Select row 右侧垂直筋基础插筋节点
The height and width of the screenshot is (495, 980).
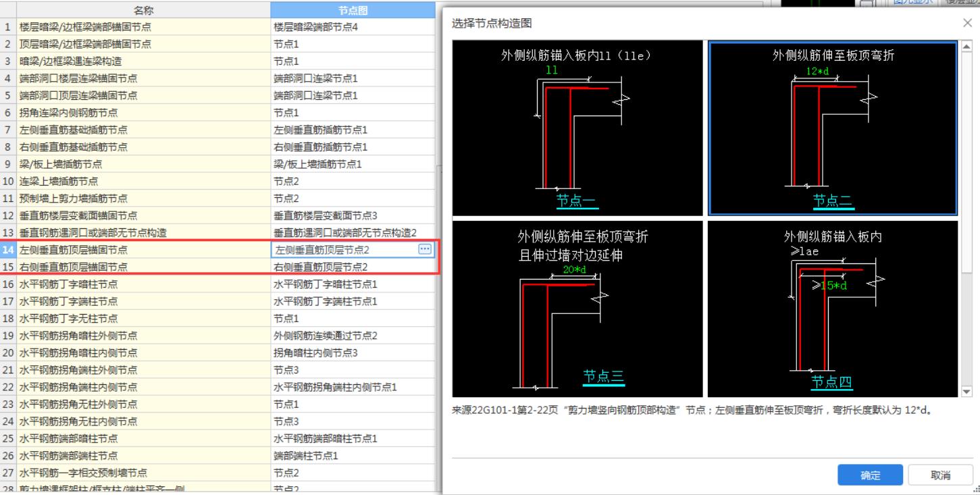143,147
